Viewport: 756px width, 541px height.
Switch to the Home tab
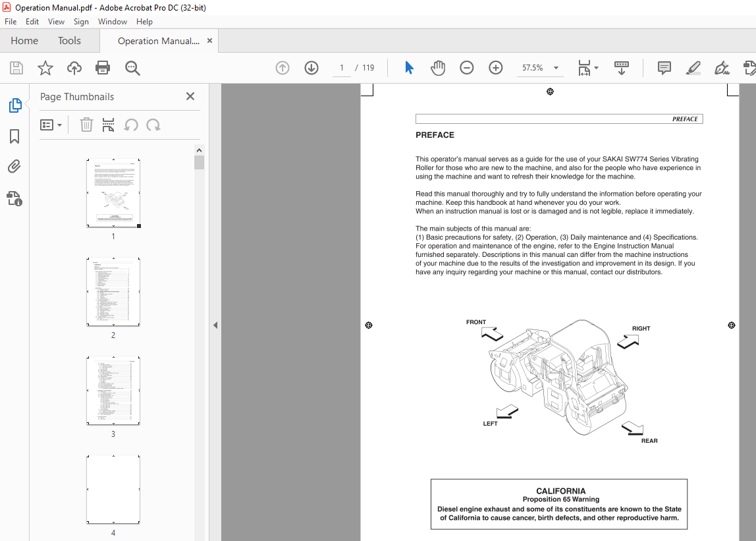(x=24, y=41)
